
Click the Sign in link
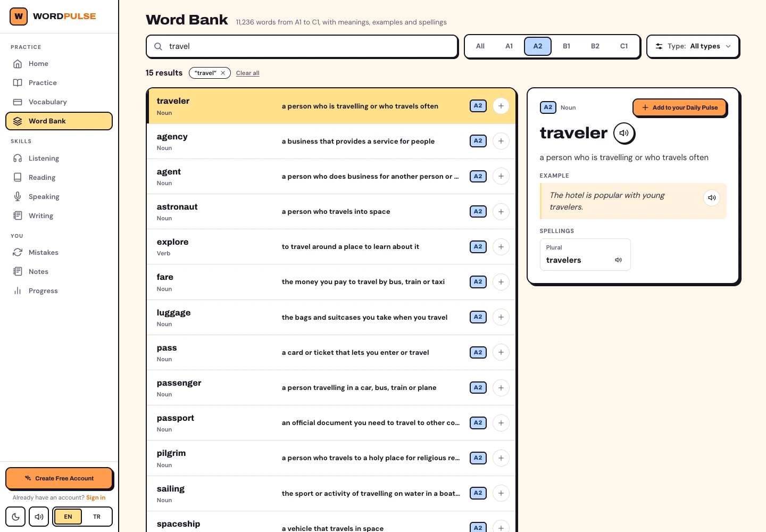coord(96,498)
